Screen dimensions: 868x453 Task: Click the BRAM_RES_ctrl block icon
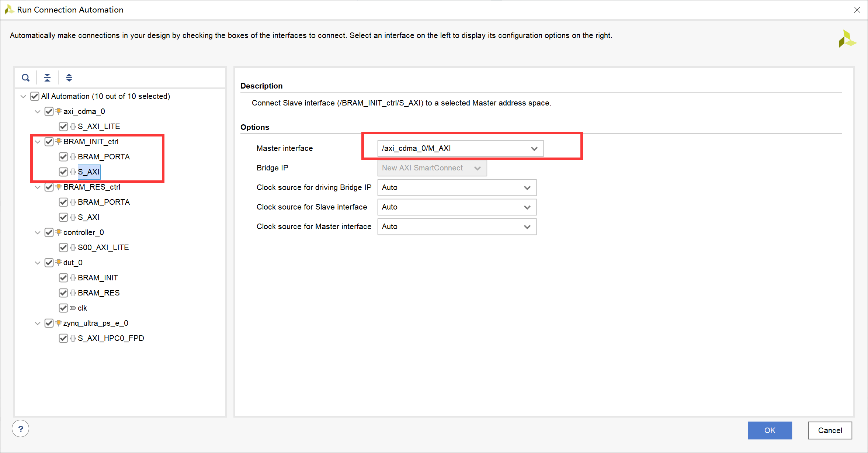(58, 187)
